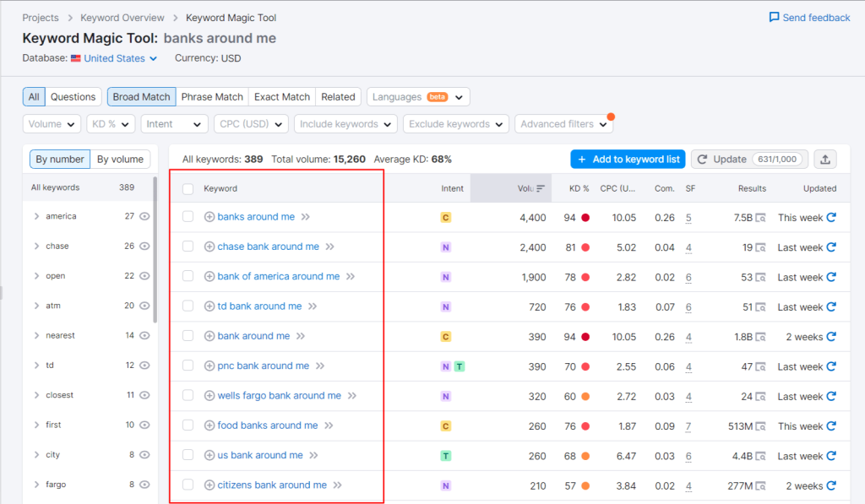This screenshot has height=504, width=865.
Task: Tick checkbox for 'food banks around me'
Action: 188,425
